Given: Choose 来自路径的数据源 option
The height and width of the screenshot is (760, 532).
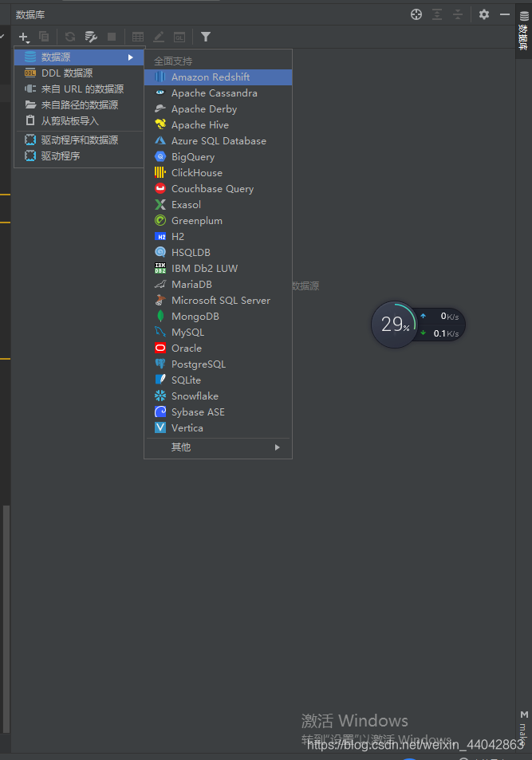Looking at the screenshot, I should point(79,105).
